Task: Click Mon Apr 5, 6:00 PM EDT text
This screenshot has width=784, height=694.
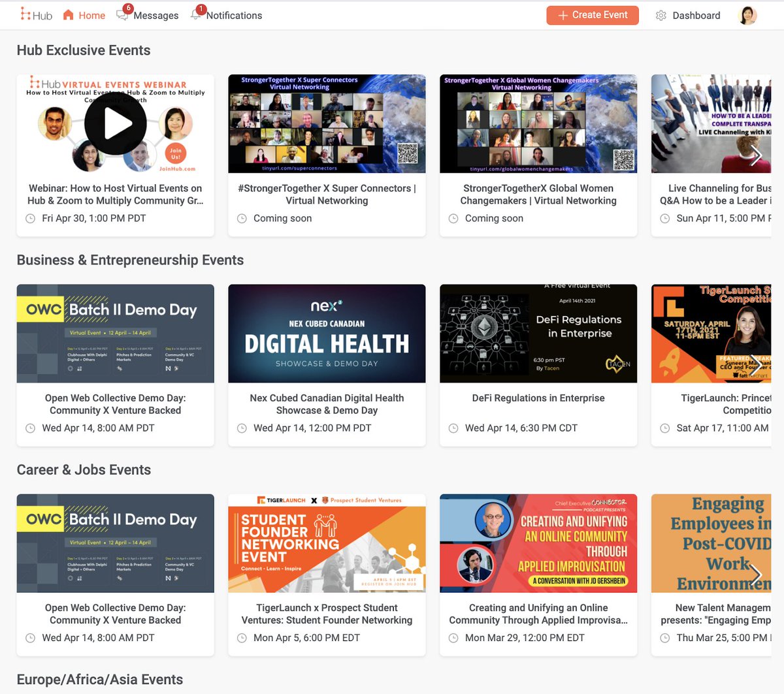Action: (x=307, y=638)
